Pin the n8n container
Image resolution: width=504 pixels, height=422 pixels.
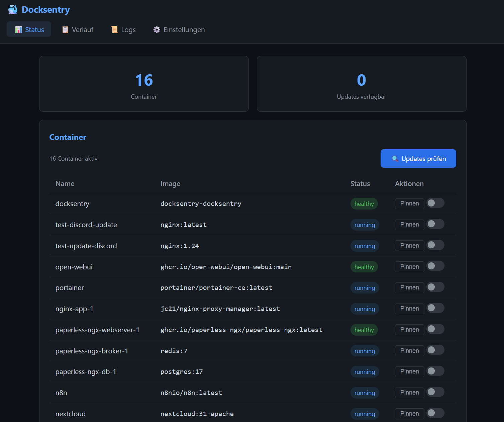click(409, 393)
